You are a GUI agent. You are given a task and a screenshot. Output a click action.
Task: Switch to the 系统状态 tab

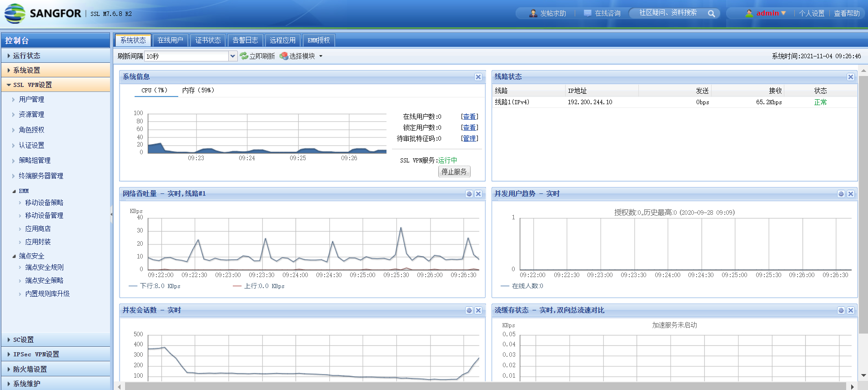(133, 41)
